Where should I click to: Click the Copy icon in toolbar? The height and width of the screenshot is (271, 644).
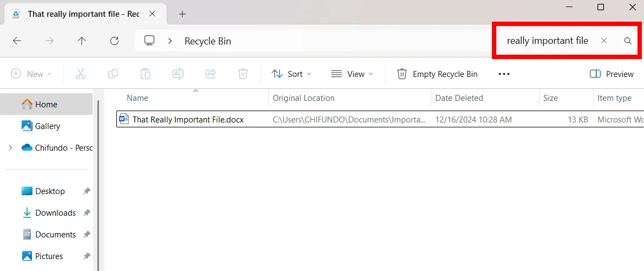(x=113, y=74)
